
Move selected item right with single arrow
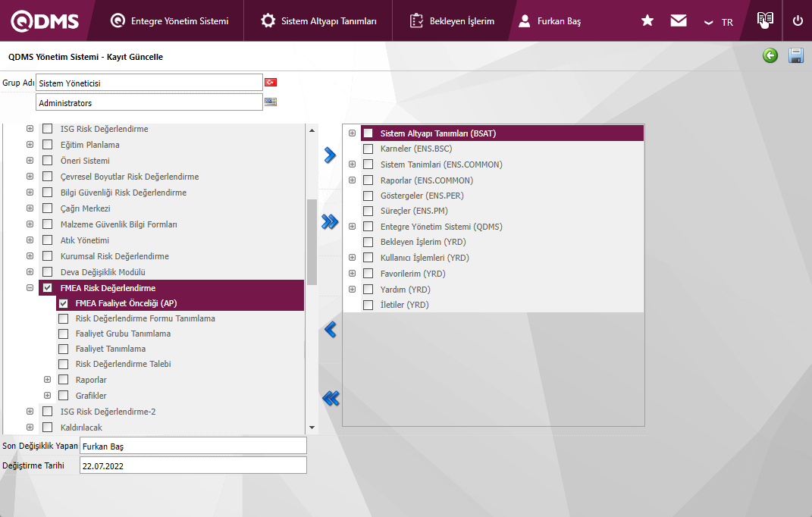(330, 155)
